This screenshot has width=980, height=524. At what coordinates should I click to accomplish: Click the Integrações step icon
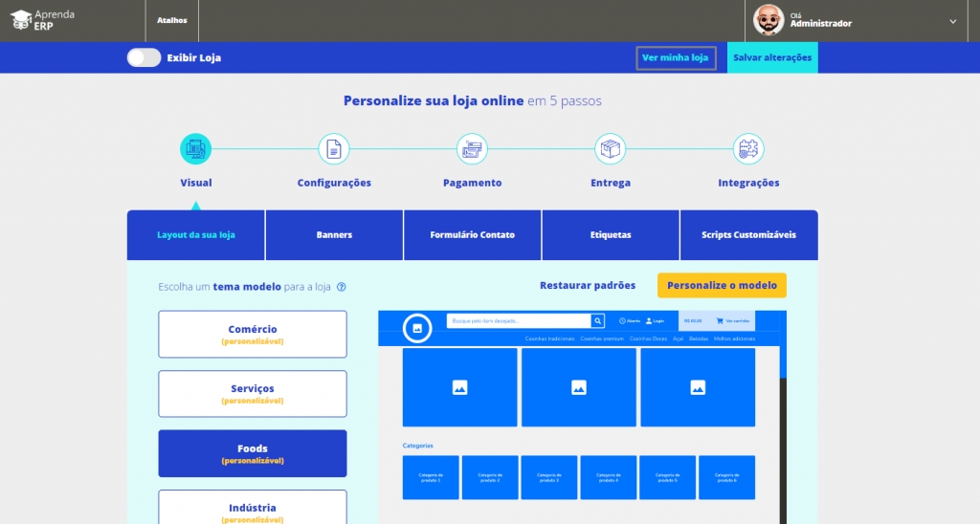click(x=748, y=148)
